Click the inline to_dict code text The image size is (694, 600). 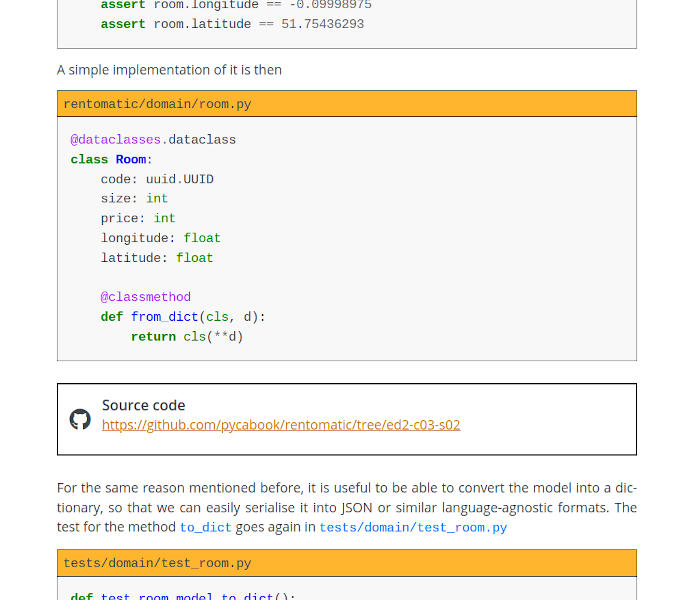(205, 527)
